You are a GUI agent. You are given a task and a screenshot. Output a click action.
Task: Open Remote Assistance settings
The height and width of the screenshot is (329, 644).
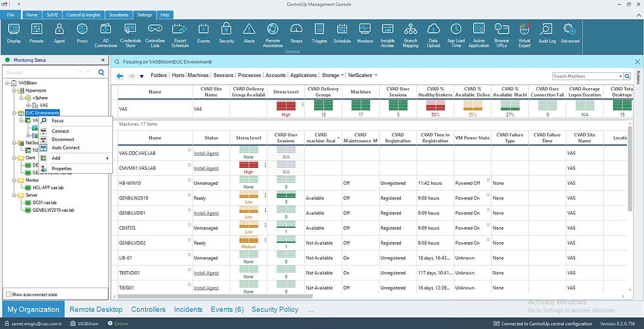pyautogui.click(x=272, y=36)
